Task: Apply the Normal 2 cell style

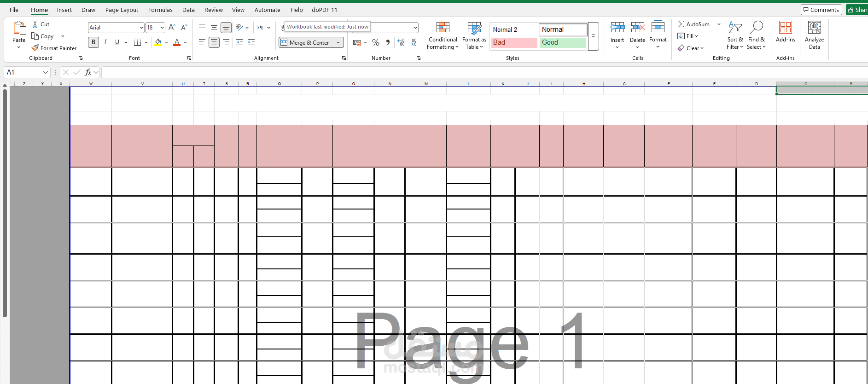Action: coord(514,29)
